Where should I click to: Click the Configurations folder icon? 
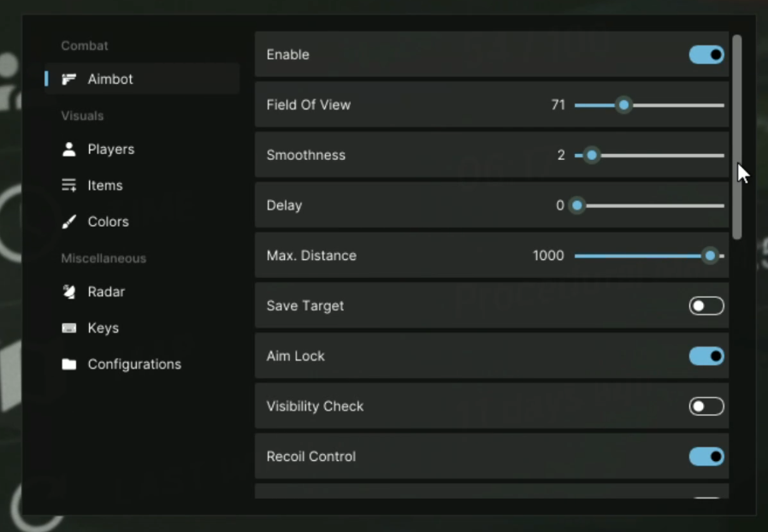69,364
